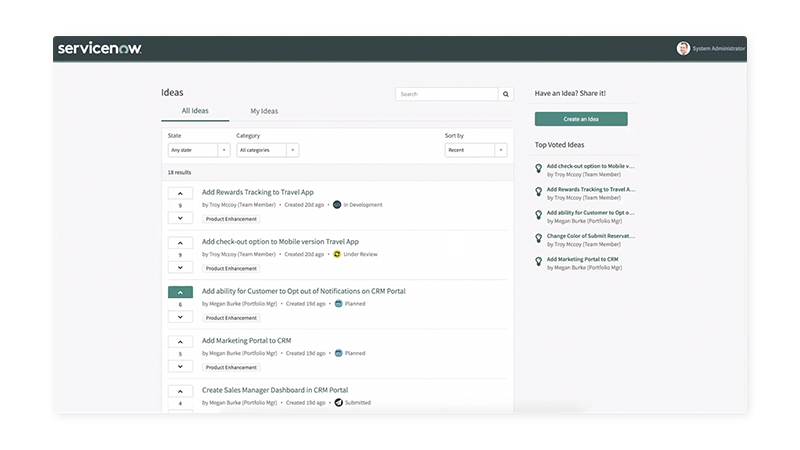Screen dimensions: 800x450
Task: Switch to the My Ideas tab
Action: (264, 111)
